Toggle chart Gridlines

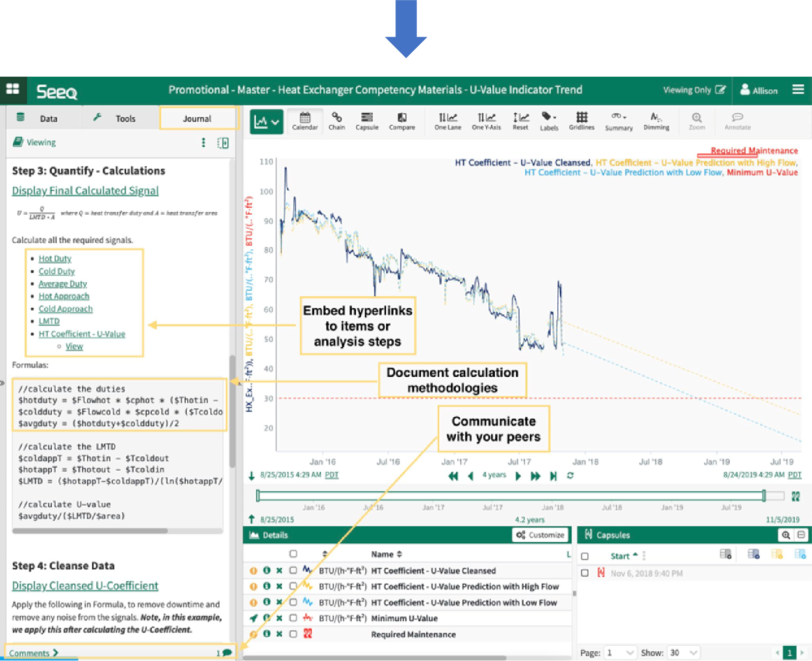[582, 121]
